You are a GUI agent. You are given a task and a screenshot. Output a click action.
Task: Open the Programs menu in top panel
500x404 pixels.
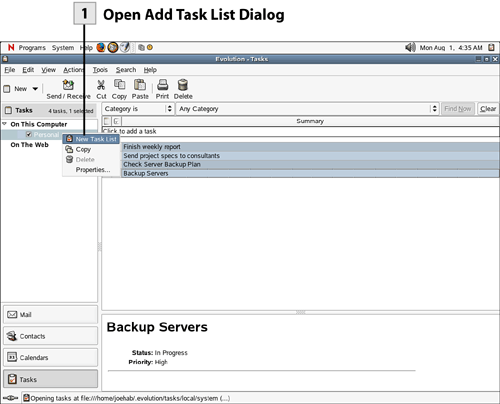click(x=32, y=48)
